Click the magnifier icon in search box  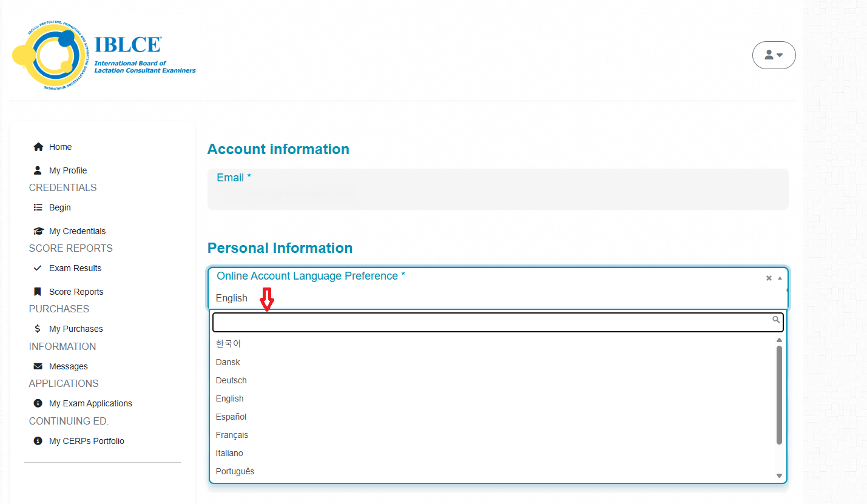point(776,320)
